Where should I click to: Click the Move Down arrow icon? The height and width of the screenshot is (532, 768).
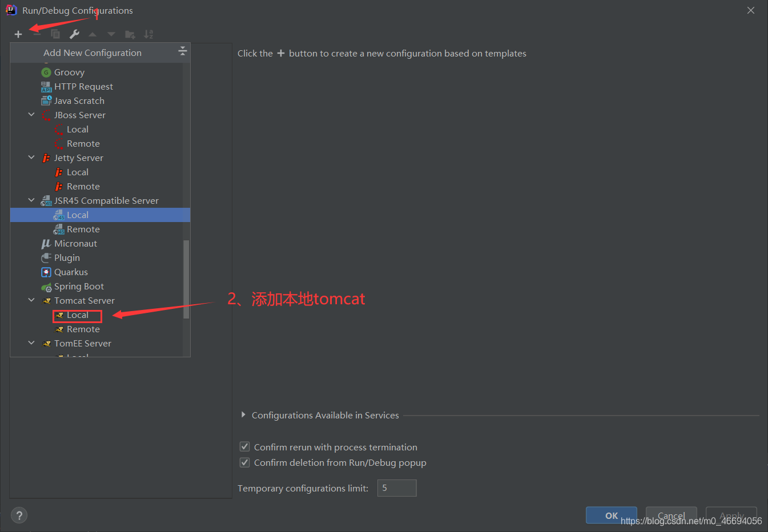111,34
